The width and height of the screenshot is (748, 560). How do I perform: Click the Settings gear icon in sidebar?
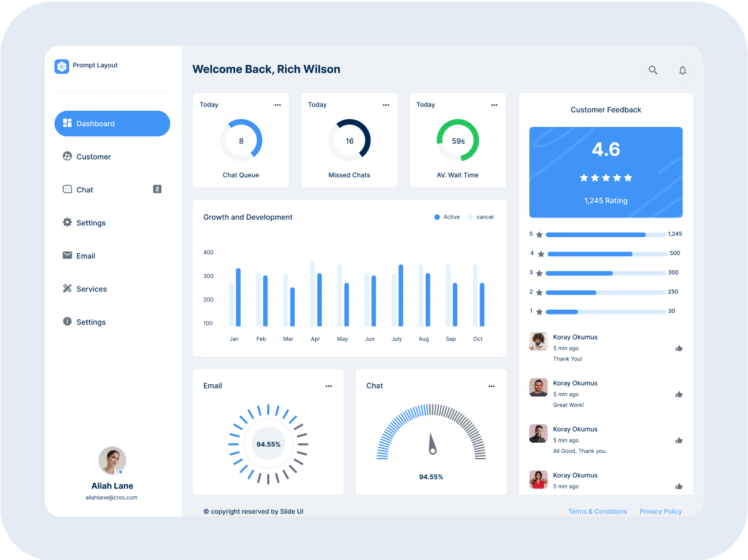pos(67,222)
